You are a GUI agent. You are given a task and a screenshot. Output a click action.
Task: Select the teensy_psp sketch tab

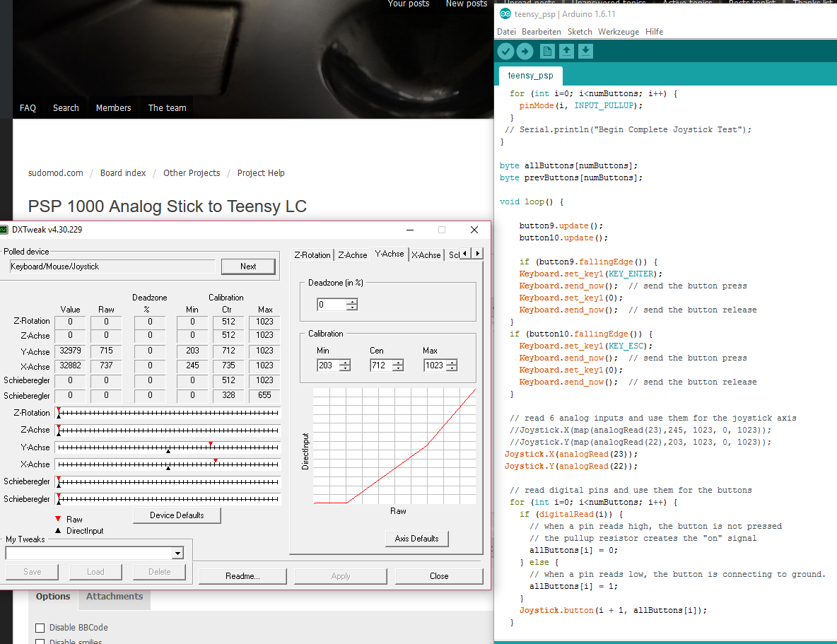click(530, 76)
